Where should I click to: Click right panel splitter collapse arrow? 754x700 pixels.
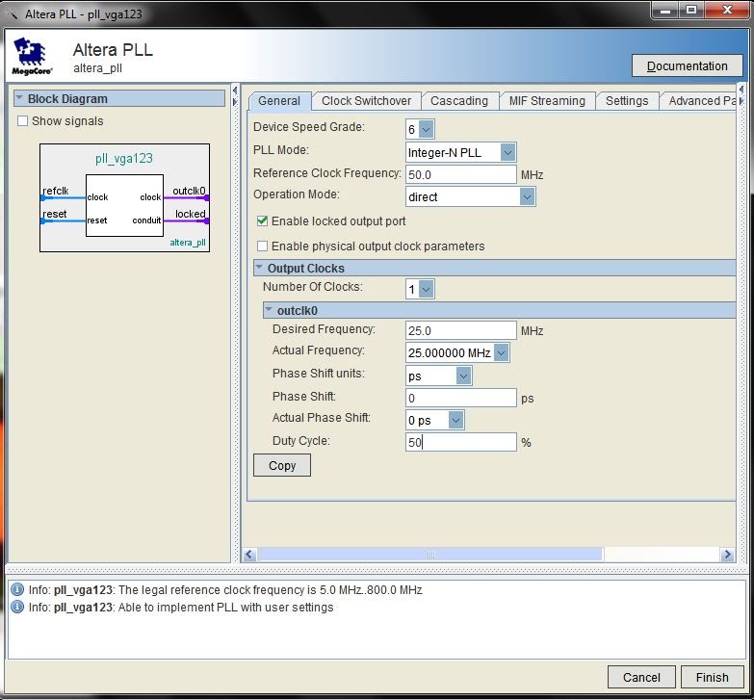click(741, 90)
